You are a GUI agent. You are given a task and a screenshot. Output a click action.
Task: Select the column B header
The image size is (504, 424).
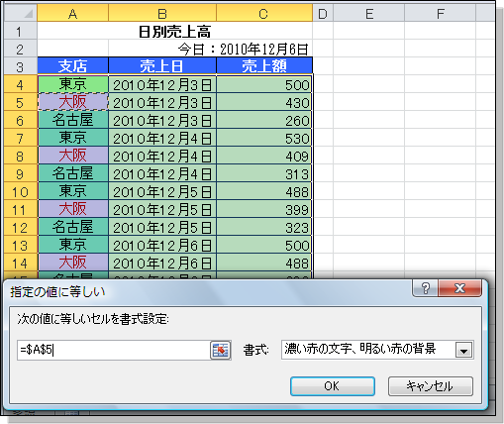coord(162,14)
